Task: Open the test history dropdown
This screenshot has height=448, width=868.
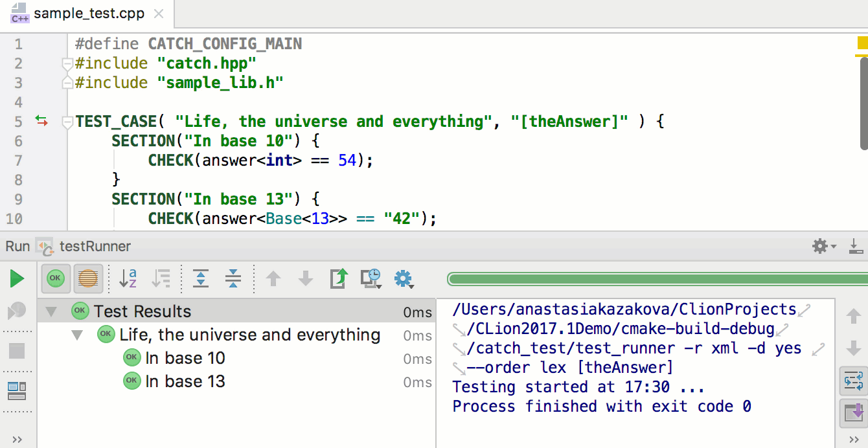Action: (371, 279)
